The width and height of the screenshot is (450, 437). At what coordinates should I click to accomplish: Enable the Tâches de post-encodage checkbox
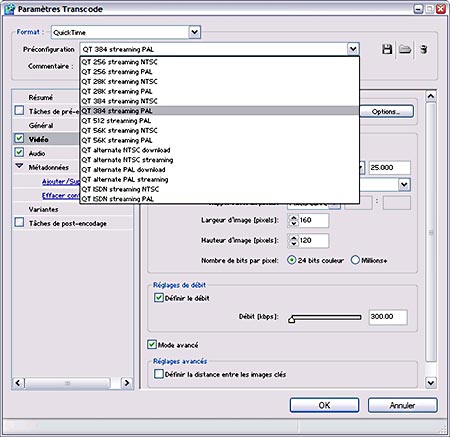pos(19,222)
